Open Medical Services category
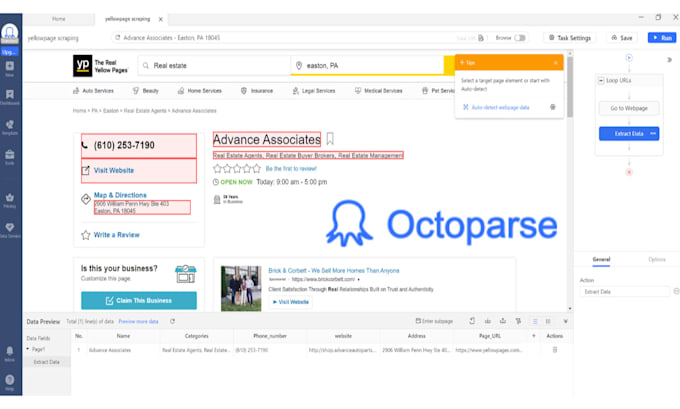This screenshot has height=409, width=680. coord(379,91)
